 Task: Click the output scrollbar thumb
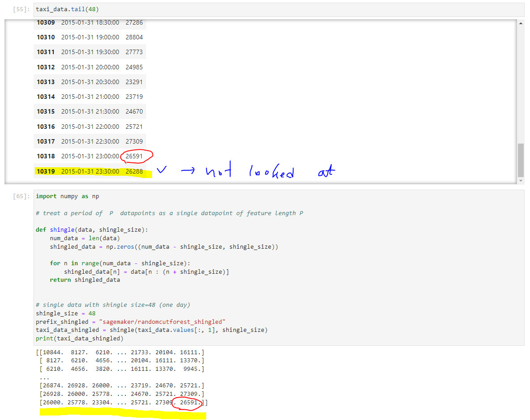(521, 161)
